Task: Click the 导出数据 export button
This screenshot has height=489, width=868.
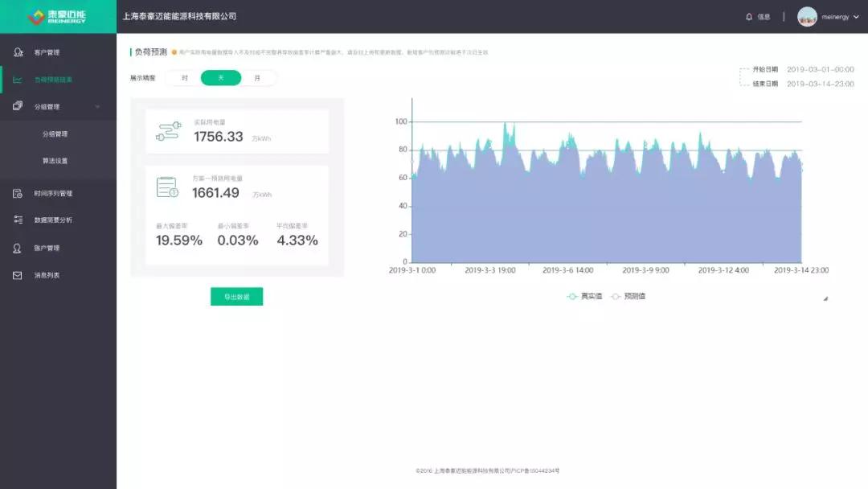Action: point(236,297)
